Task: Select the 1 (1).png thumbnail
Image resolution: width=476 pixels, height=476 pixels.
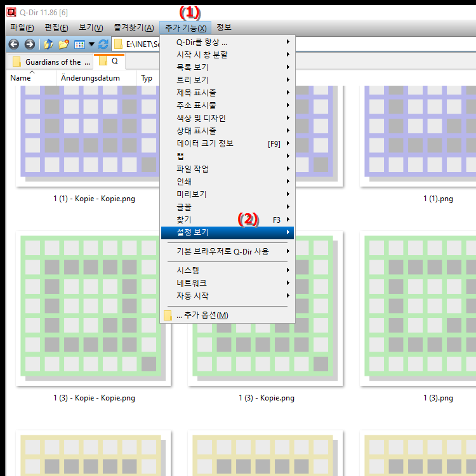Action: point(418,136)
